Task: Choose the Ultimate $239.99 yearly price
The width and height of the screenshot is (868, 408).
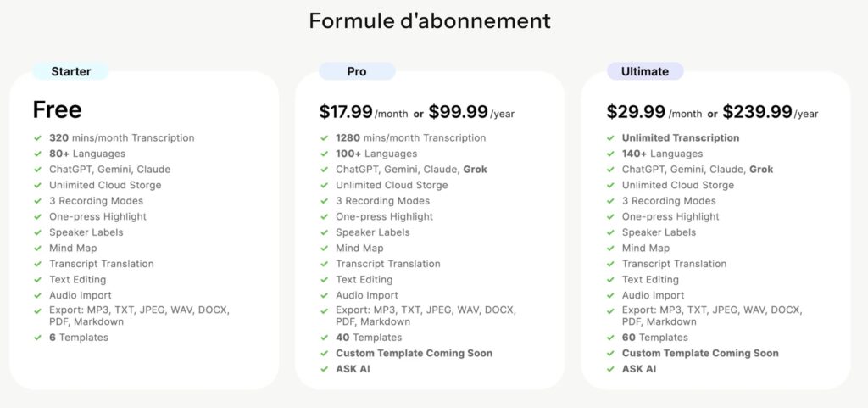Action: click(x=757, y=112)
